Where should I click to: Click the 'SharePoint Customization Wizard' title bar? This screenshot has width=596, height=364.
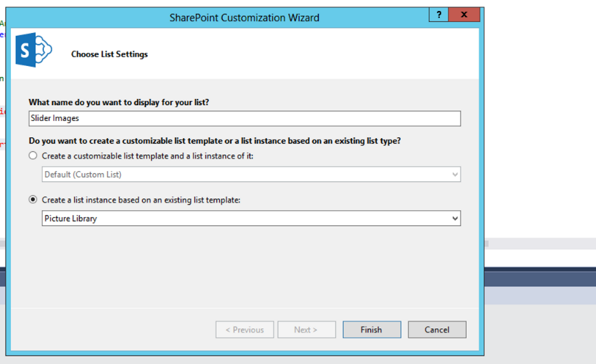coord(245,17)
